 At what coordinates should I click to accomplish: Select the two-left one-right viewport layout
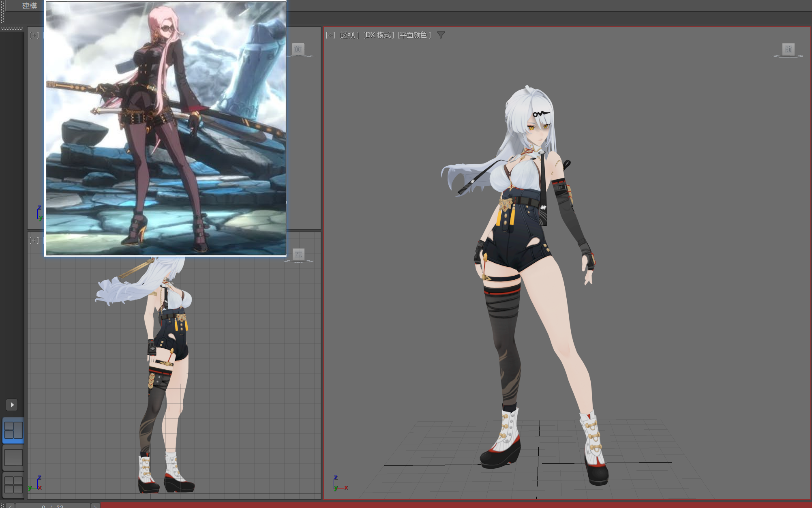[13, 430]
